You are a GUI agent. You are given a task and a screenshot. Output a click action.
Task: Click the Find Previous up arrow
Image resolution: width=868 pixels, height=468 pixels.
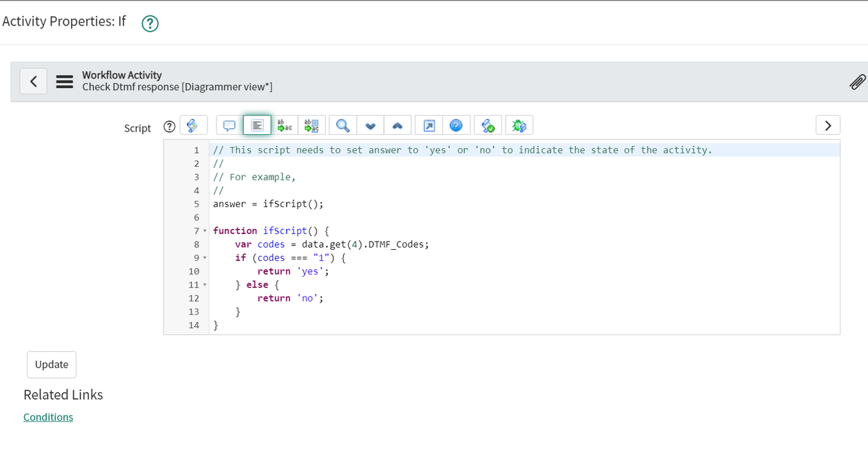click(x=397, y=125)
